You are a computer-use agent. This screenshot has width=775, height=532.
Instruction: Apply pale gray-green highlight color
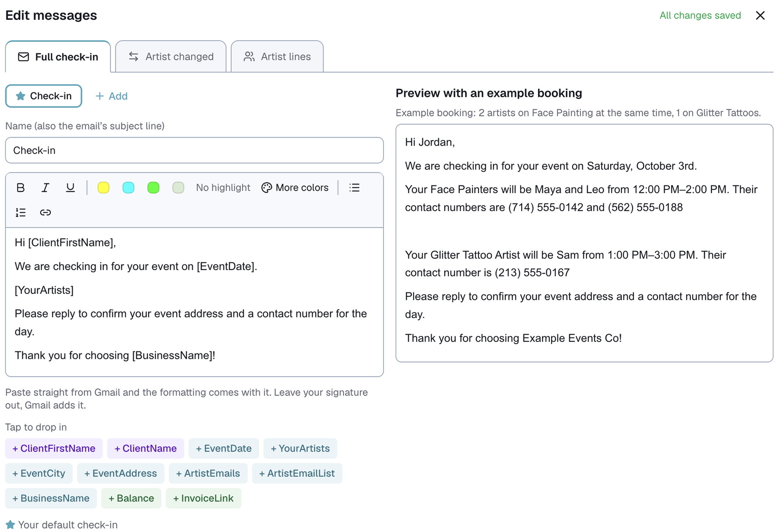[x=178, y=188]
